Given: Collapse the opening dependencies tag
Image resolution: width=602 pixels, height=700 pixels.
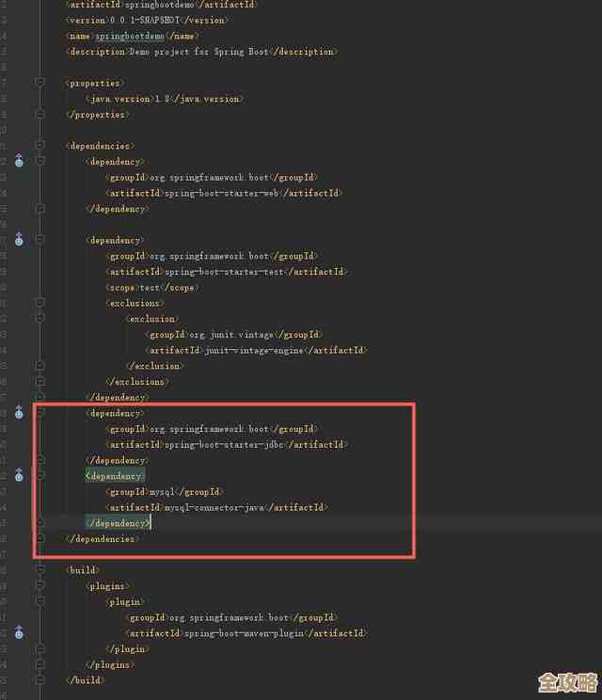Looking at the screenshot, I should (x=40, y=145).
